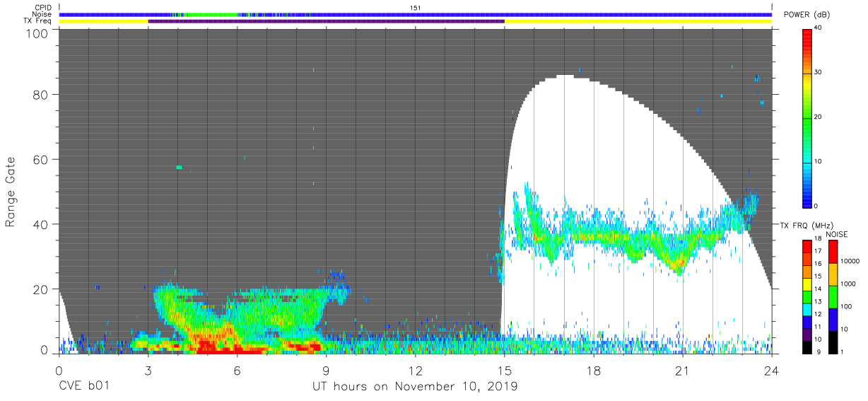868x401 pixels.
Task: Click x-axis tick label '24'
Action: point(772,370)
